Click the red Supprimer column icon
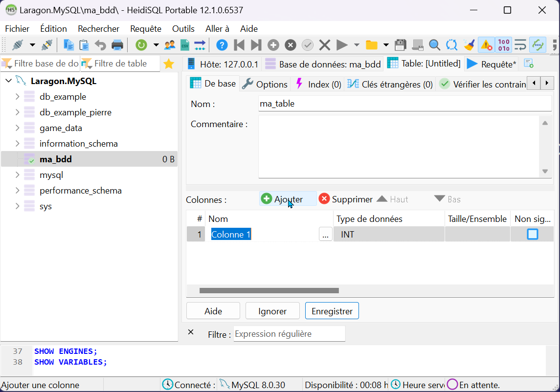 [x=324, y=199]
